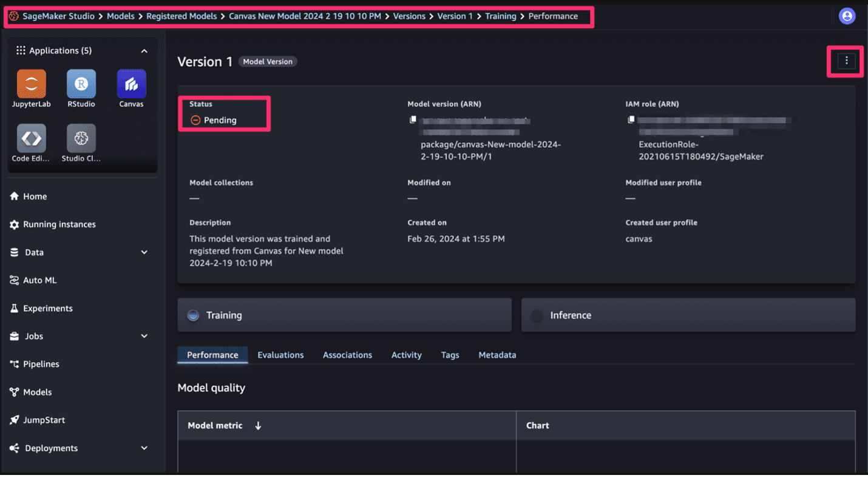Click the 'canvas' created user profile value
Image resolution: width=868 pixels, height=478 pixels.
coord(639,239)
